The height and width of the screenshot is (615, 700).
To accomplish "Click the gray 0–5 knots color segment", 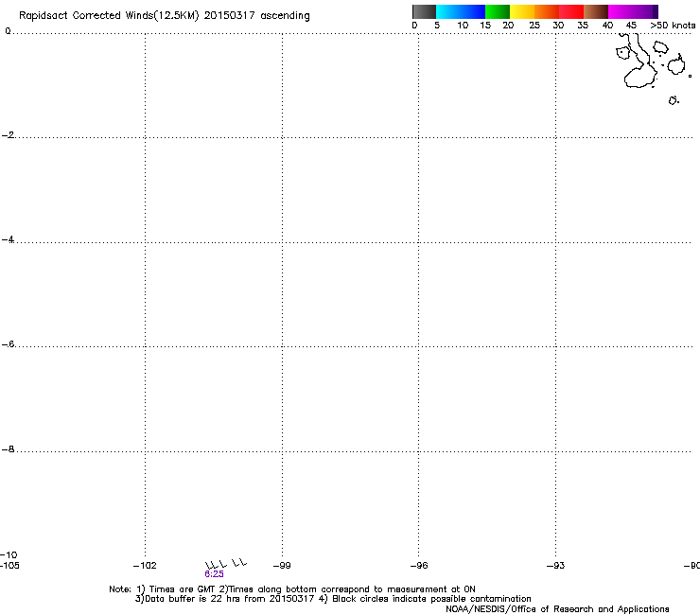I will coord(424,11).
